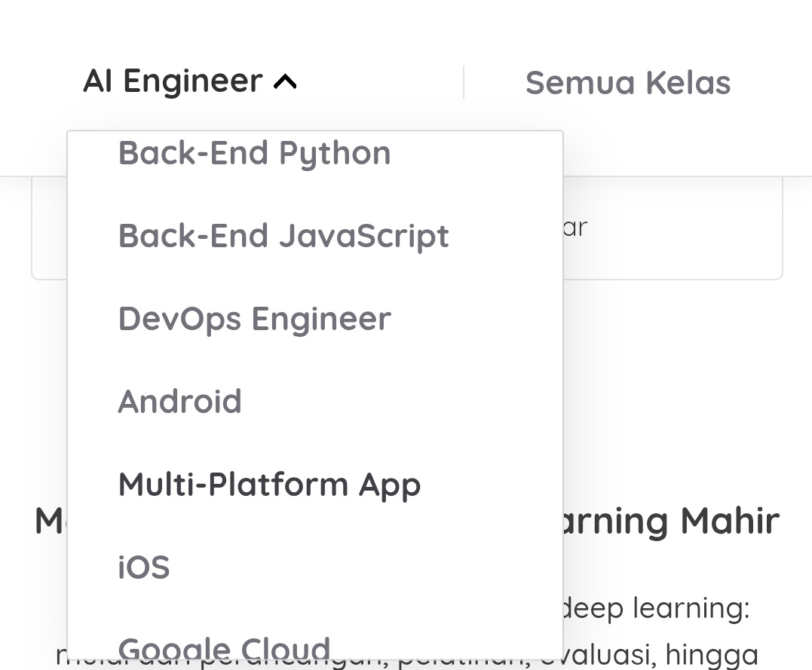Select Back-End JavaScript learning path
812x670 pixels.
(283, 235)
